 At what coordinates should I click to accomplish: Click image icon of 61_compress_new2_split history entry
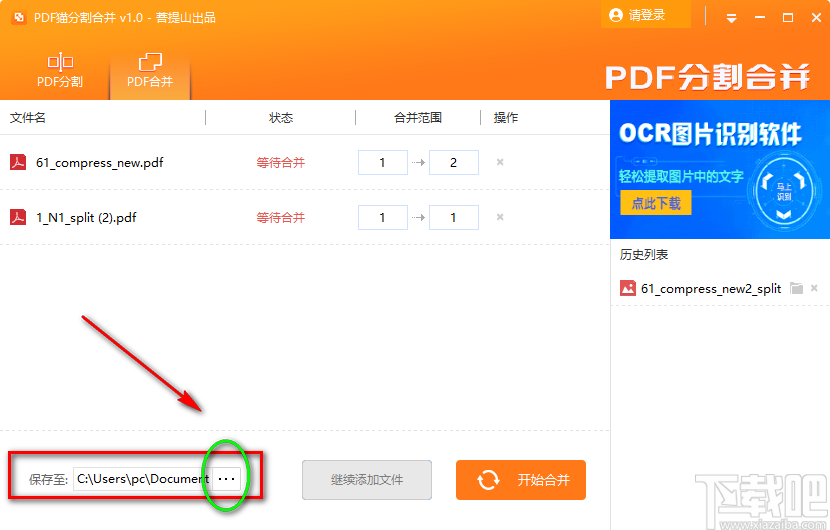pos(628,288)
